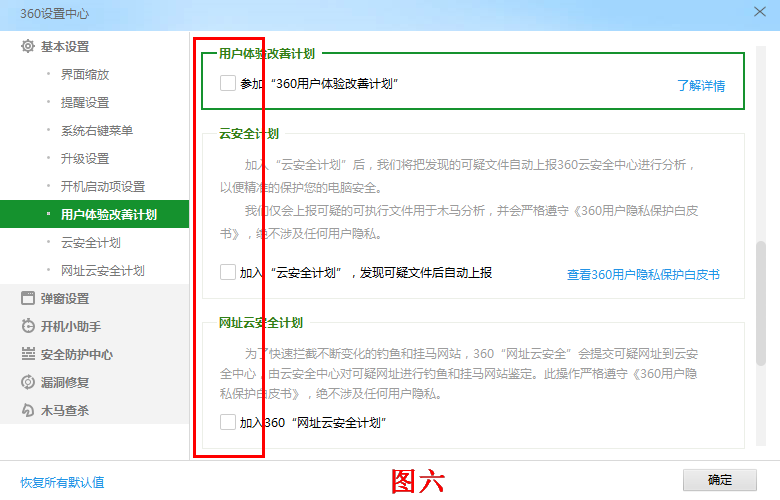Click the 云安全计划 section heading
Screen dimensions: 780x500
point(249,133)
